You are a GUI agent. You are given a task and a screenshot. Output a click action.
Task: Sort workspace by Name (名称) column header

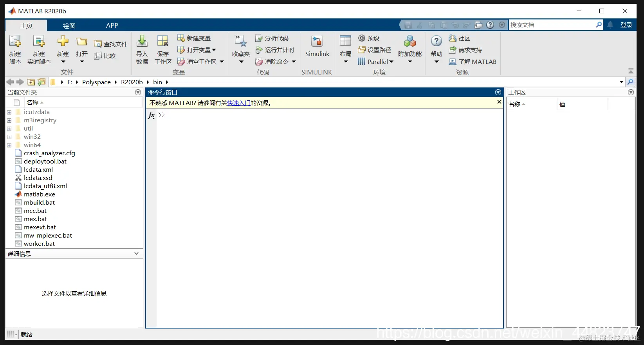tap(532, 104)
